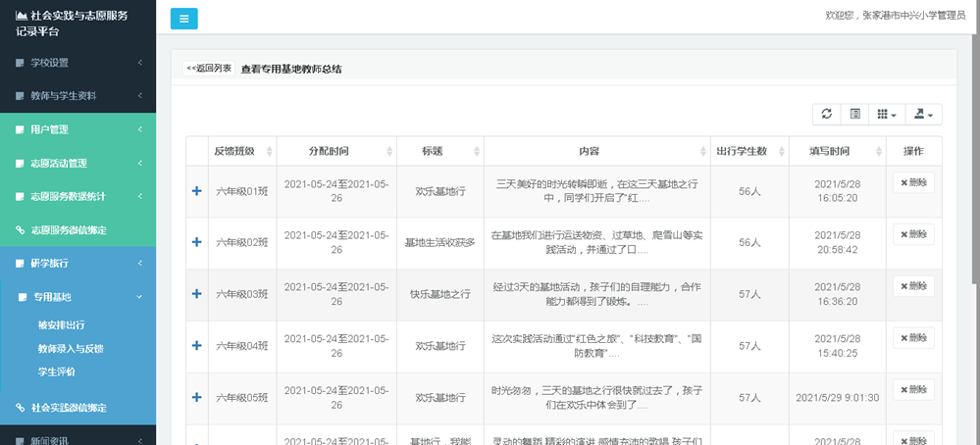Open 志愿活动管理 sidebar menu
The image size is (980, 445).
[78, 164]
